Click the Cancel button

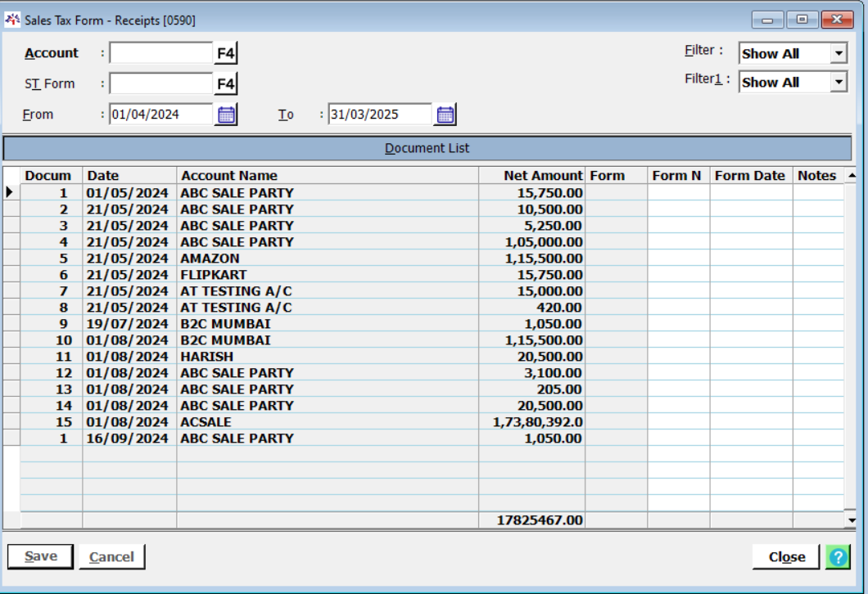click(111, 557)
